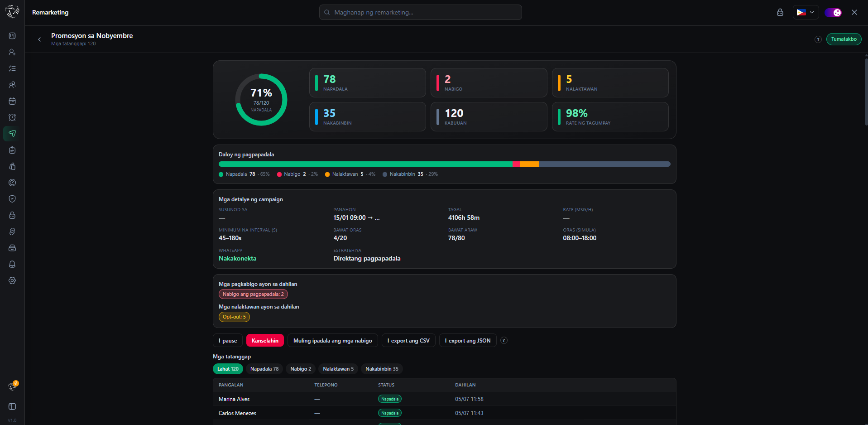Click the red Kanselahin button
This screenshot has width=868, height=425.
click(265, 340)
